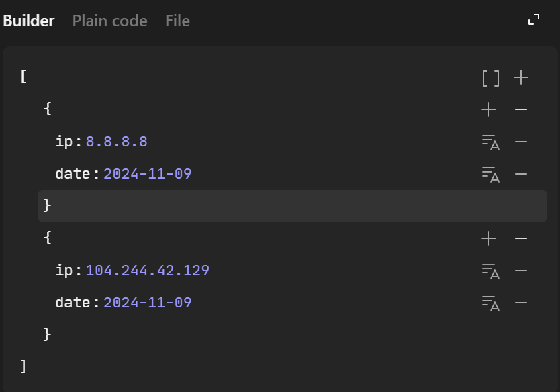Change type of second date field
This screenshot has height=392, width=560.
[491, 303]
